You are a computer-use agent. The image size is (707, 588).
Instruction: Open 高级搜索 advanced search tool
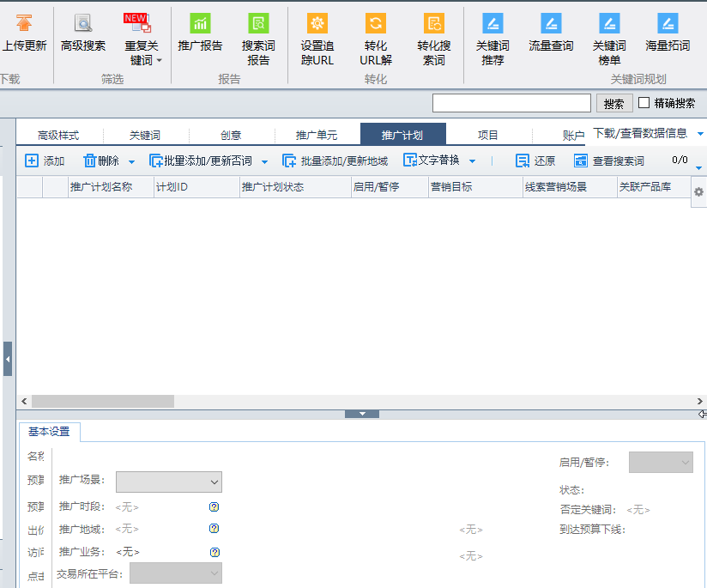(x=83, y=24)
